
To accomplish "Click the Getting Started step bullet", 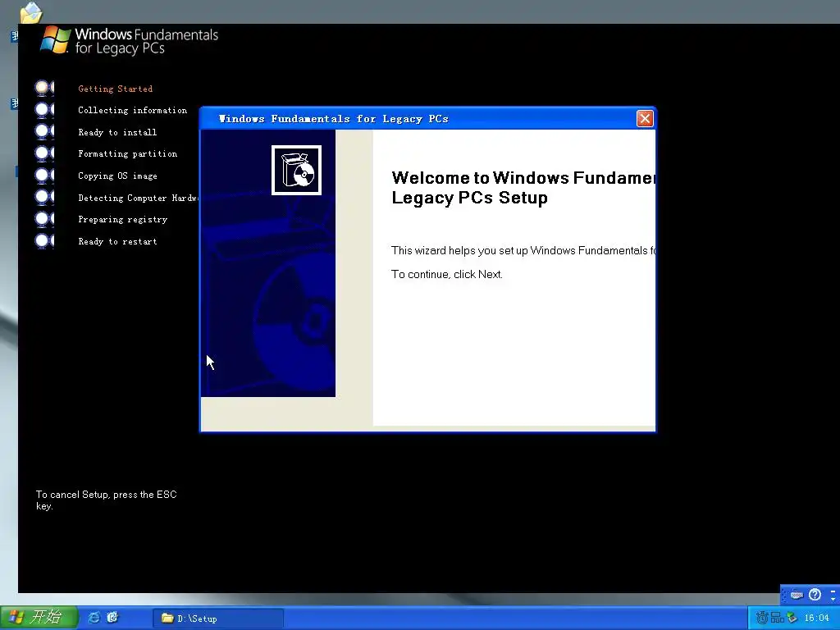I will pos(44,87).
